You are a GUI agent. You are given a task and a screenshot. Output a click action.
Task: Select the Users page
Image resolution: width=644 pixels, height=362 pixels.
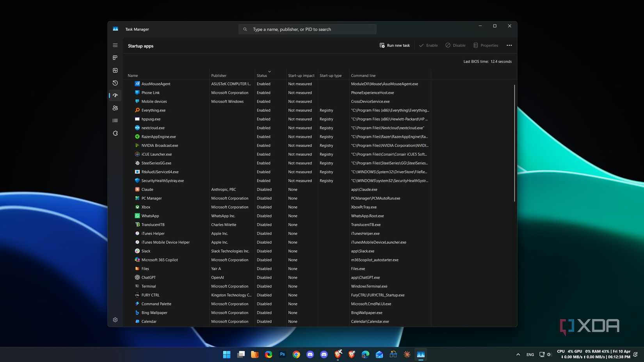(x=115, y=108)
